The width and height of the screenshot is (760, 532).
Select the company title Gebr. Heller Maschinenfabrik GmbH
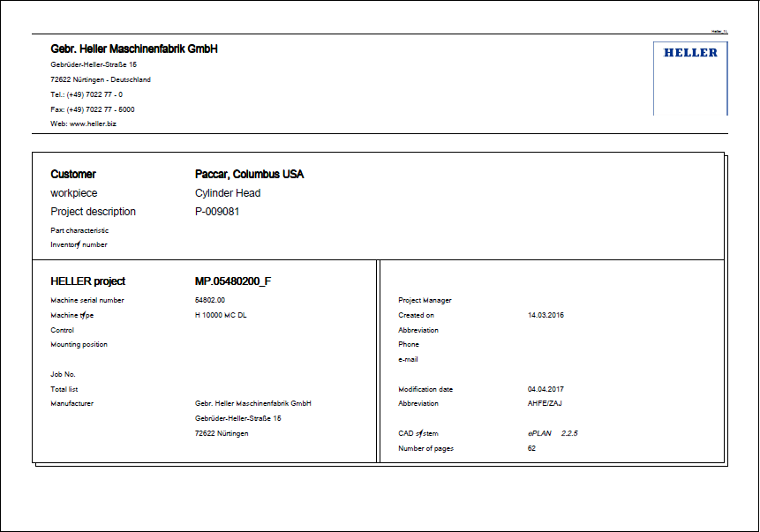pyautogui.click(x=134, y=49)
